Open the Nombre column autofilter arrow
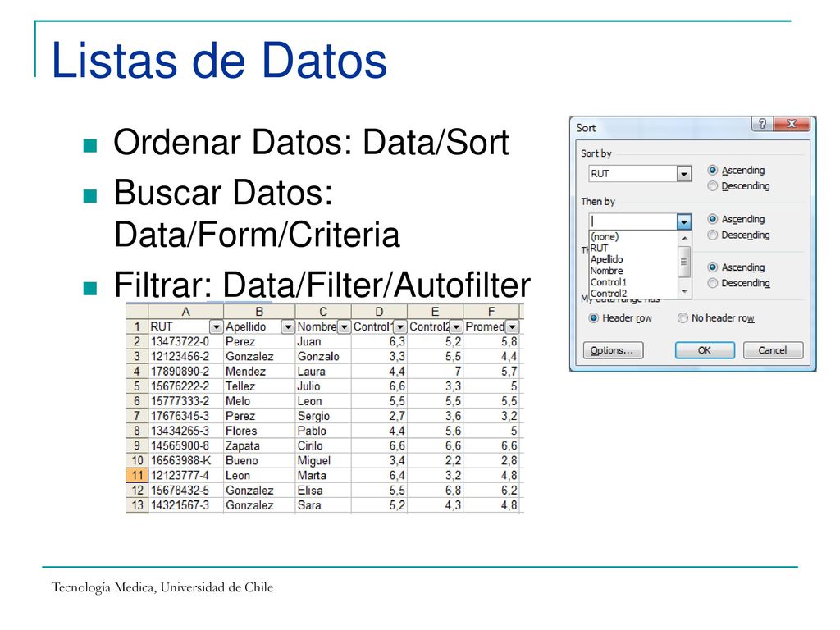The height and width of the screenshot is (630, 840). click(x=344, y=326)
